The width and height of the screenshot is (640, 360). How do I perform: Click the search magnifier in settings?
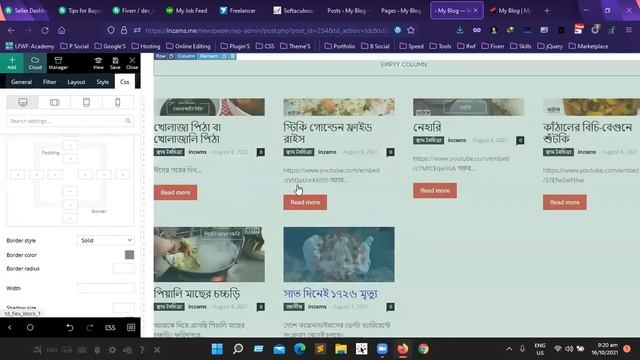coord(128,121)
